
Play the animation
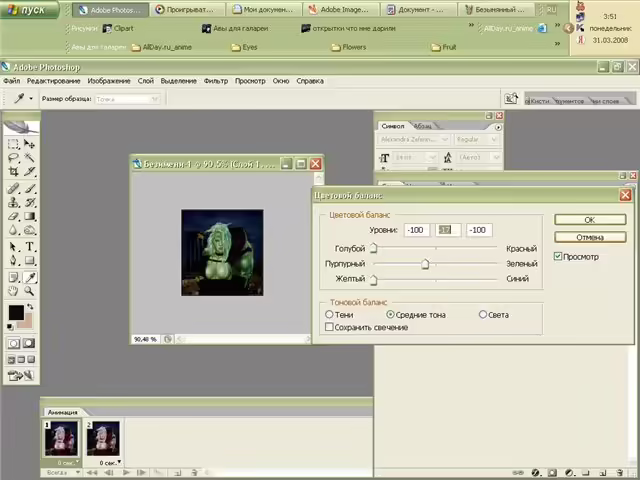126,472
